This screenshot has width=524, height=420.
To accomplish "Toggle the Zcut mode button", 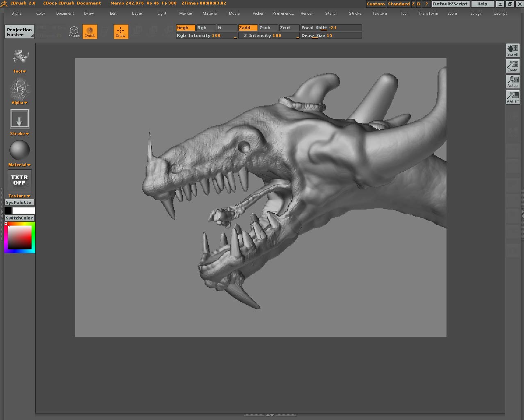I will (x=289, y=28).
